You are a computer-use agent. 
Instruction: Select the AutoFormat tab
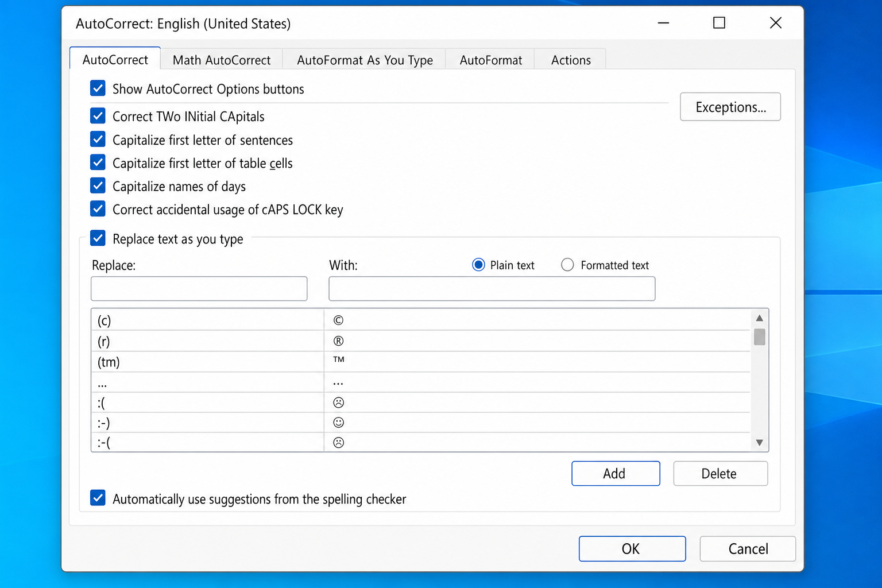(x=490, y=60)
